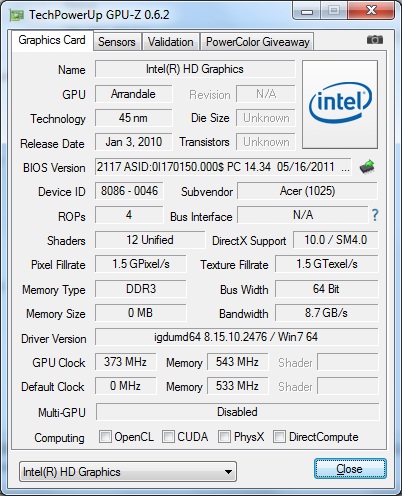
Task: Click the Die Size value Unknown
Action: tap(266, 118)
